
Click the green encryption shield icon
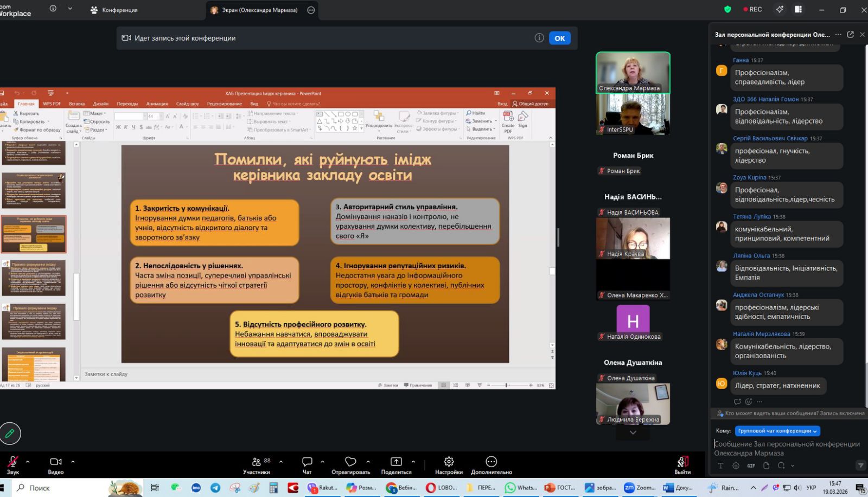(727, 9)
